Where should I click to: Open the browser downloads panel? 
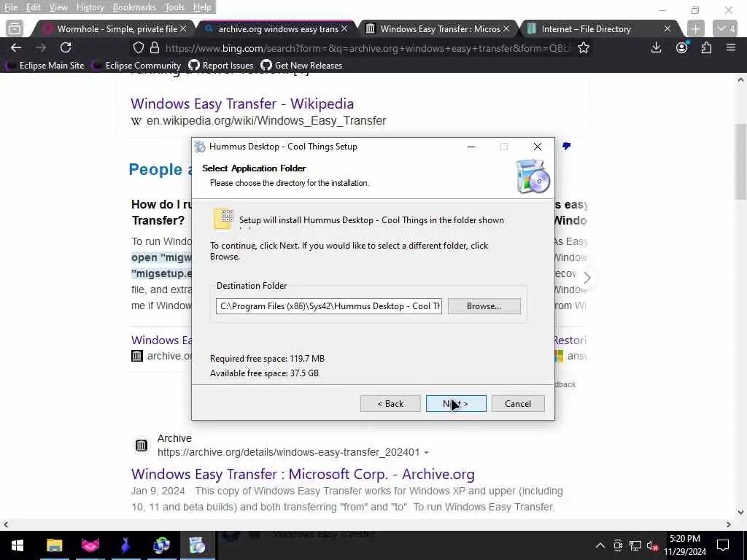click(656, 47)
